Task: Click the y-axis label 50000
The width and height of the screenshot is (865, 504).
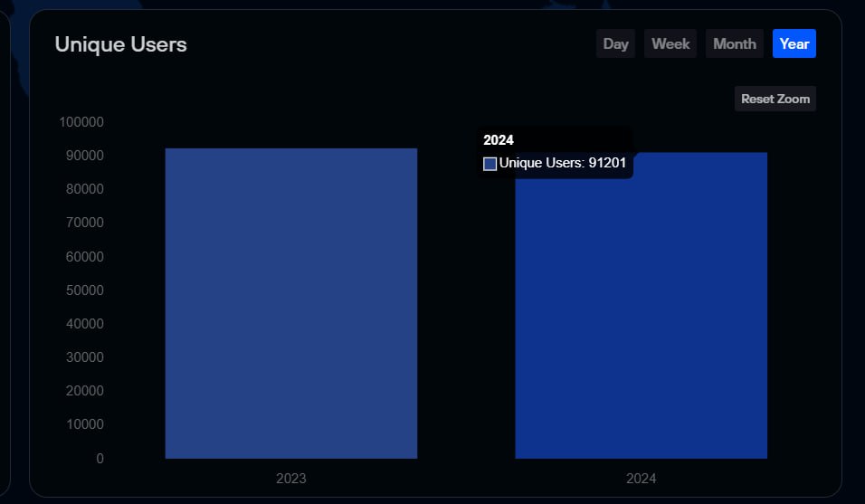Action: click(84, 290)
